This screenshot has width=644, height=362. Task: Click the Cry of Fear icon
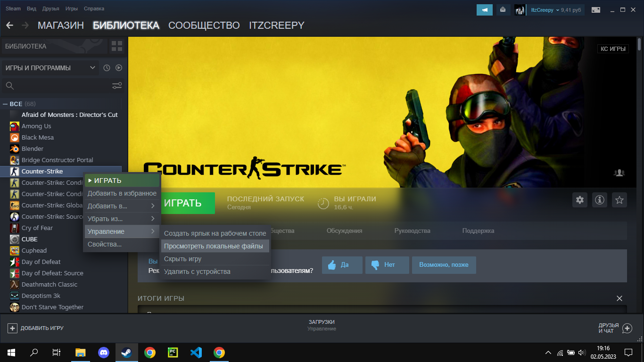pyautogui.click(x=14, y=228)
